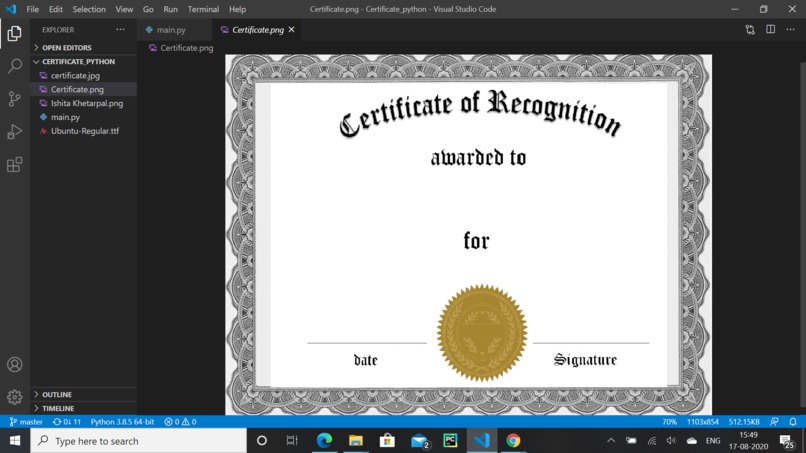Show hidden system tray icons
Viewport: 806px width, 453px height.
click(611, 441)
